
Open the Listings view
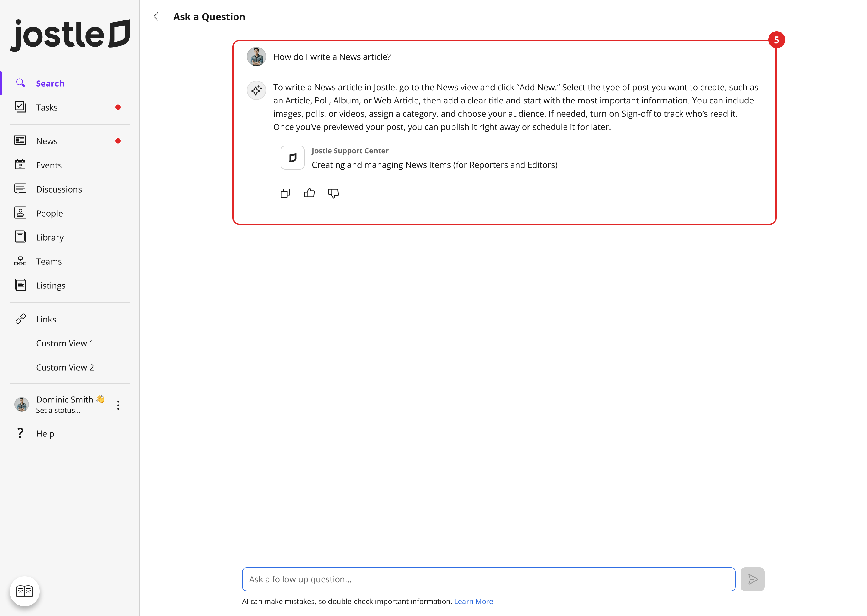tap(51, 285)
